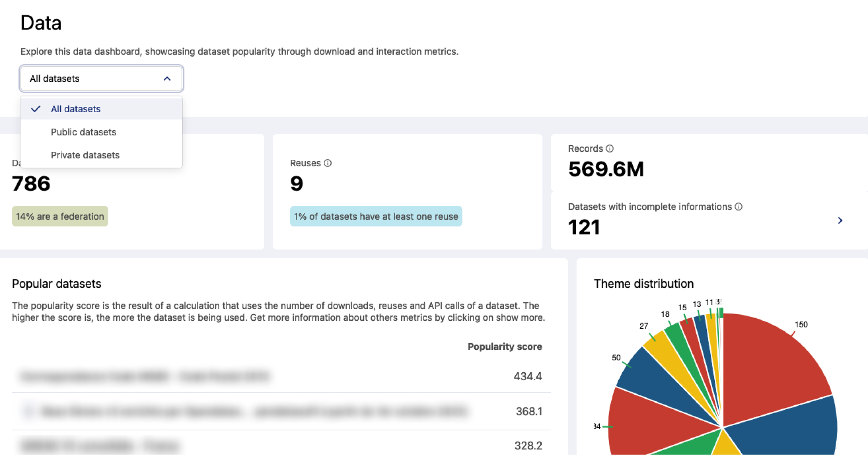Click the Popularity score column header
868x455 pixels.
(504, 347)
